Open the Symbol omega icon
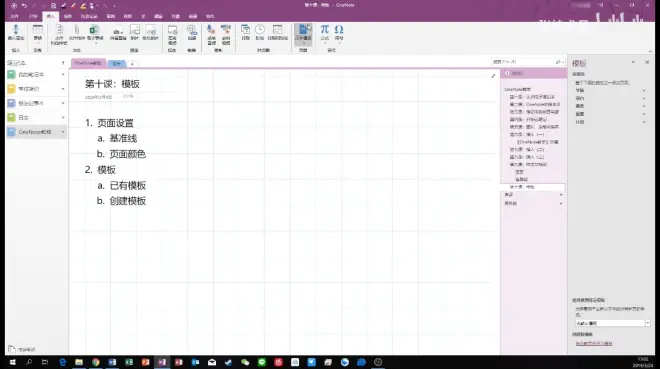This screenshot has height=369, width=660. tap(339, 32)
